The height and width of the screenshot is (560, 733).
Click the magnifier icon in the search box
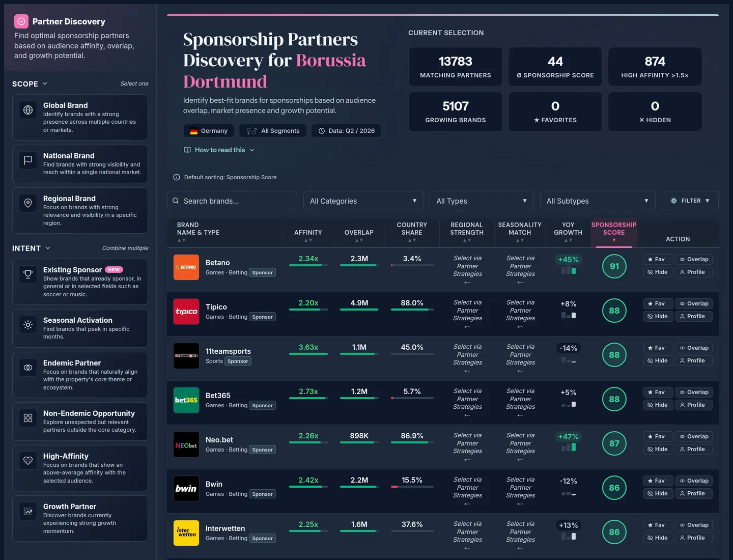(176, 201)
